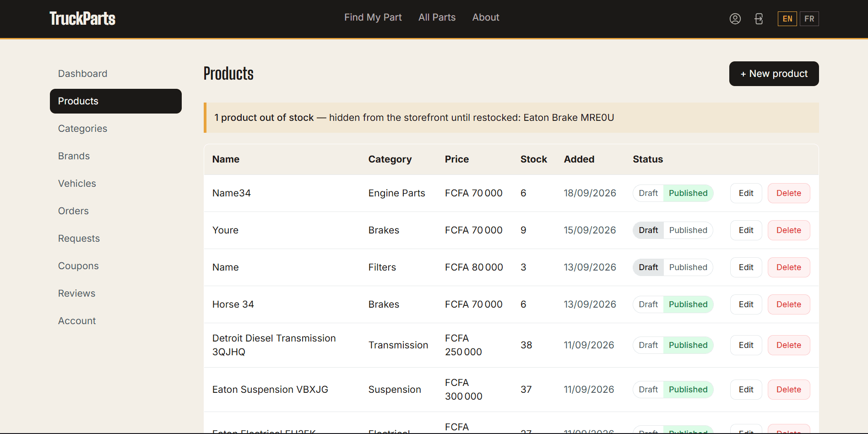Set Youre status to Published
The width and height of the screenshot is (868, 434).
coord(688,230)
